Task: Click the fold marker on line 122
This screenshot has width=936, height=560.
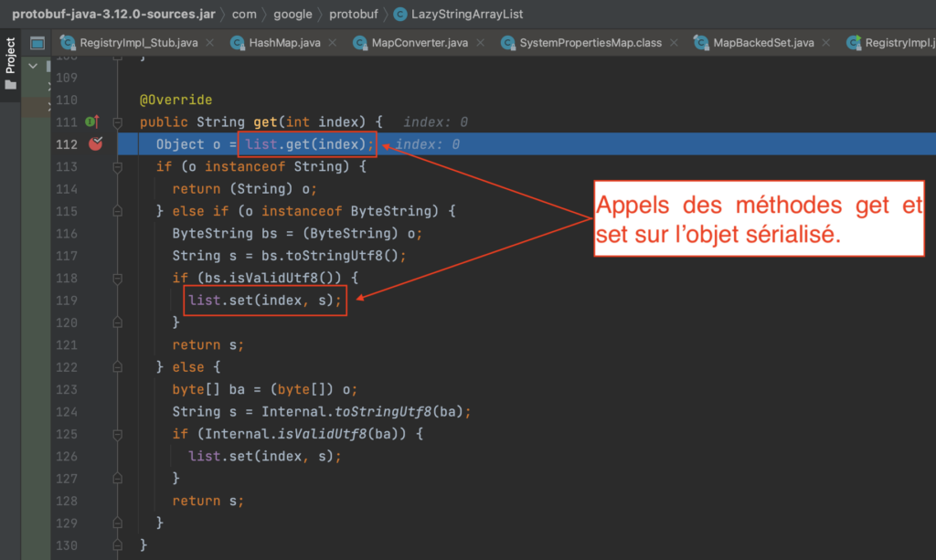Action: click(118, 366)
